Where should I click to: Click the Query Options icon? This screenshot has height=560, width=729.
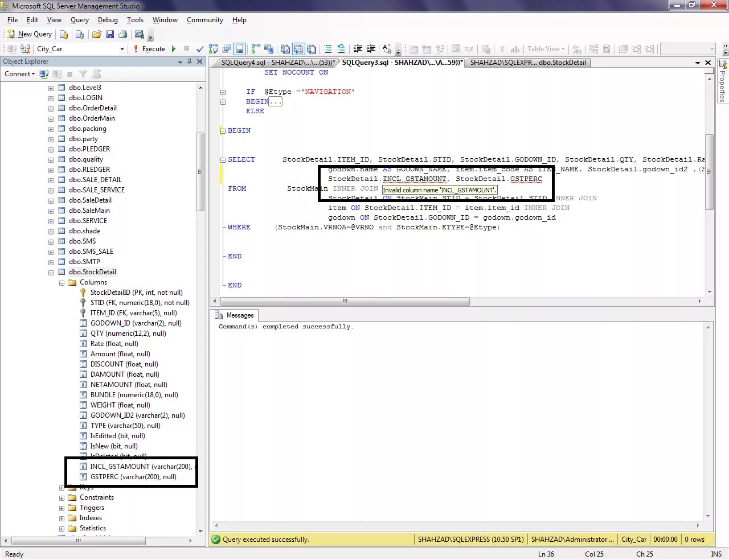(x=227, y=49)
